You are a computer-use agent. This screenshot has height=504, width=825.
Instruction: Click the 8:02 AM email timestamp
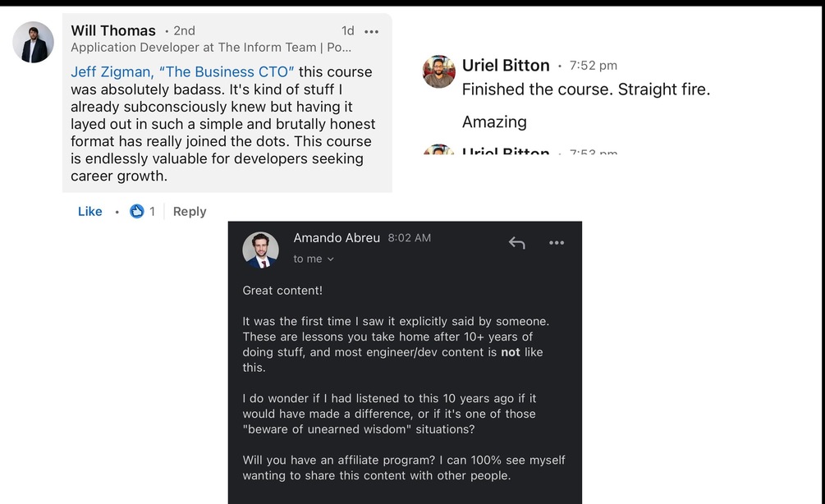tap(409, 238)
